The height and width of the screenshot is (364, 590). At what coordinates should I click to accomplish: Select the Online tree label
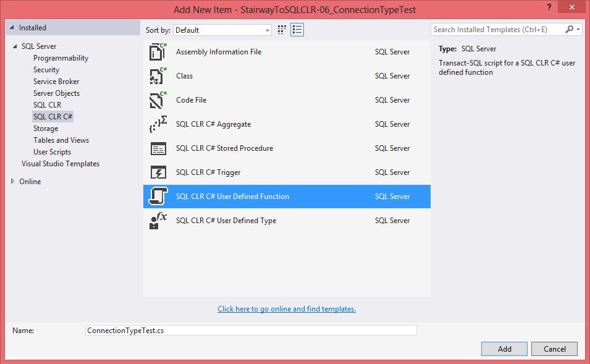coord(30,182)
